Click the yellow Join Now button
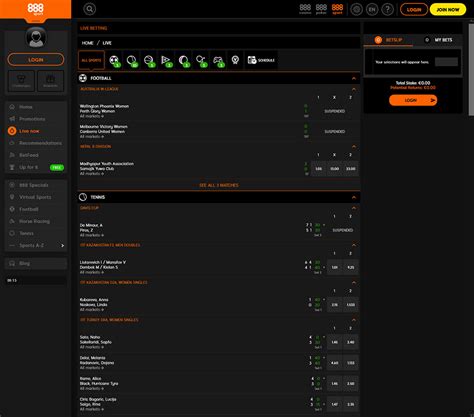Screen dimensions: 474x417 point(448,9)
